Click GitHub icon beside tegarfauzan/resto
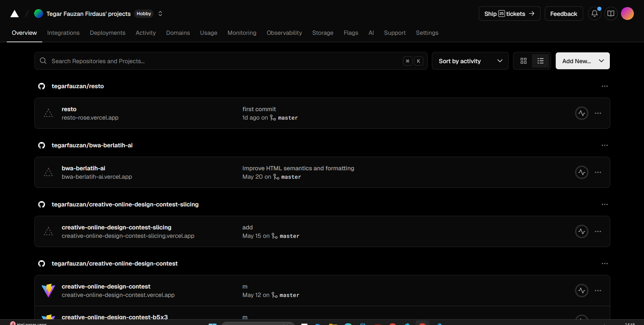This screenshot has width=644, height=325. (x=42, y=86)
